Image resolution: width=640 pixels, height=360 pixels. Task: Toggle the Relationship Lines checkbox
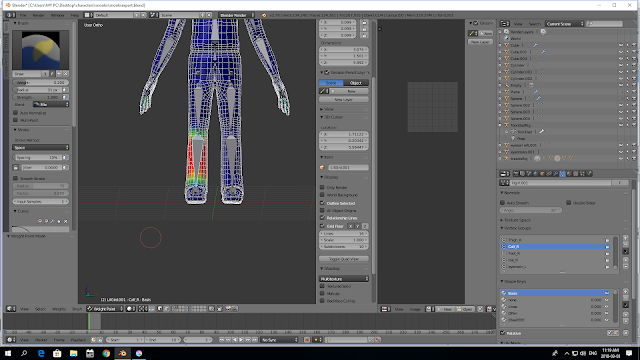coord(322,218)
